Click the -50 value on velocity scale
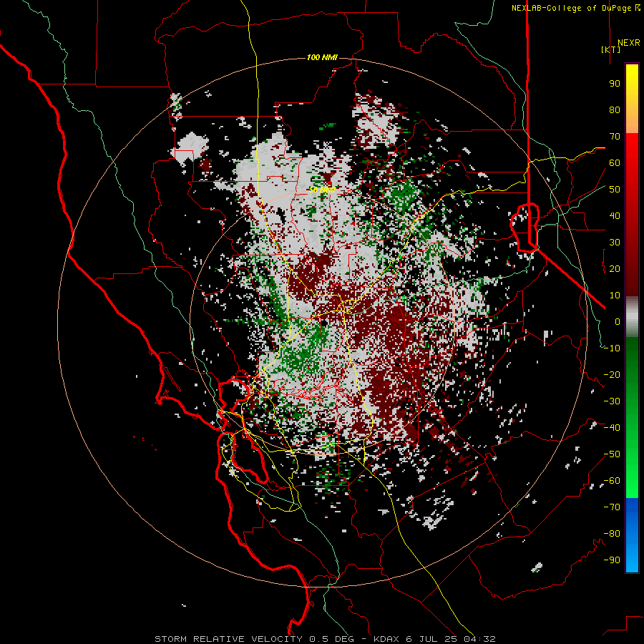 click(x=612, y=454)
